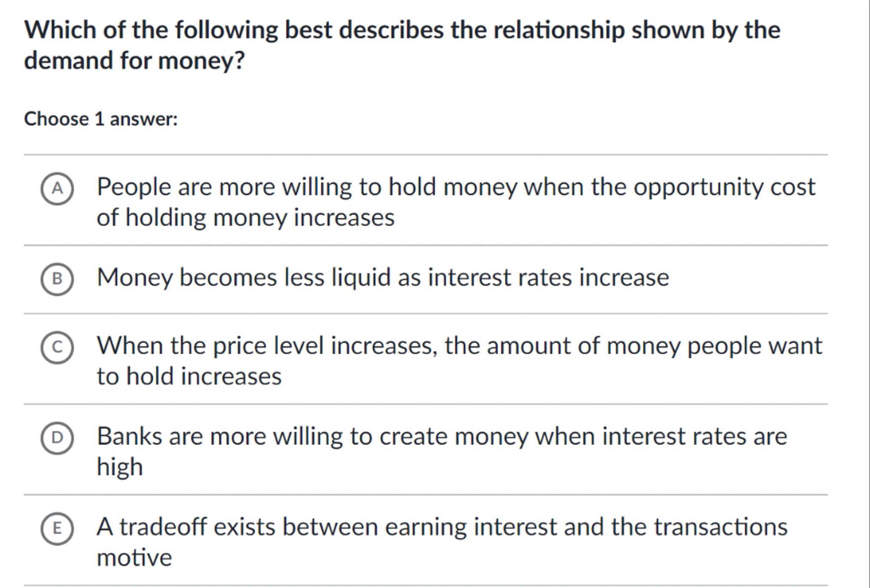Click 'interest rates increase' in option B
Image resolution: width=870 pixels, height=588 pixels.
coord(548,277)
